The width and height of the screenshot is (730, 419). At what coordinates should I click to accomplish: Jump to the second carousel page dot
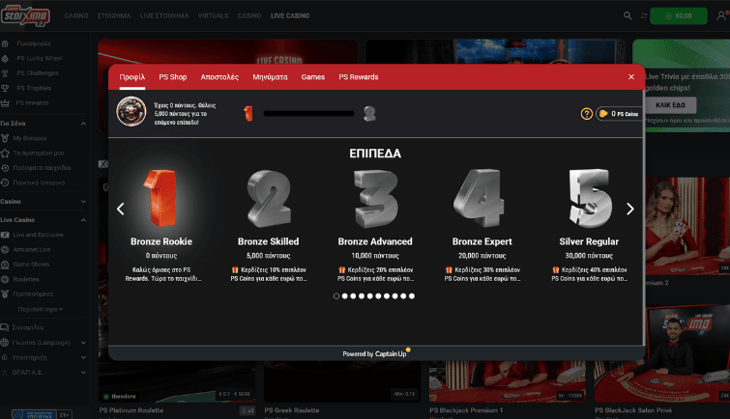pyautogui.click(x=345, y=296)
